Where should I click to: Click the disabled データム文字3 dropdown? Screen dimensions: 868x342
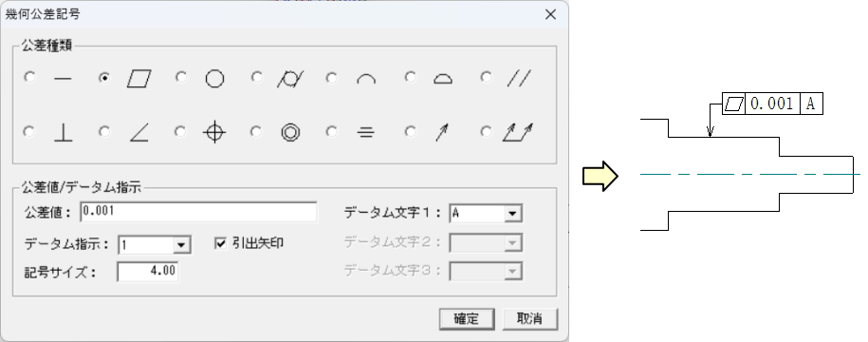click(x=486, y=271)
